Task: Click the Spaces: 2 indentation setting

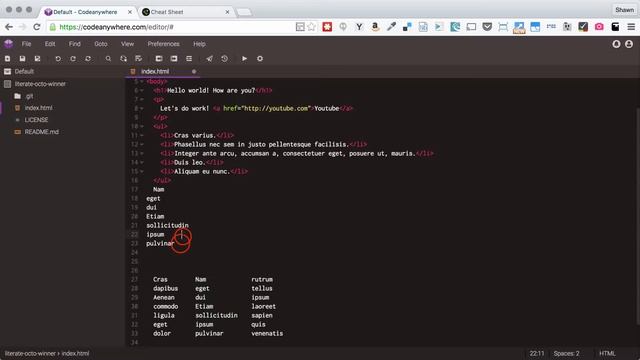Action: click(x=566, y=353)
